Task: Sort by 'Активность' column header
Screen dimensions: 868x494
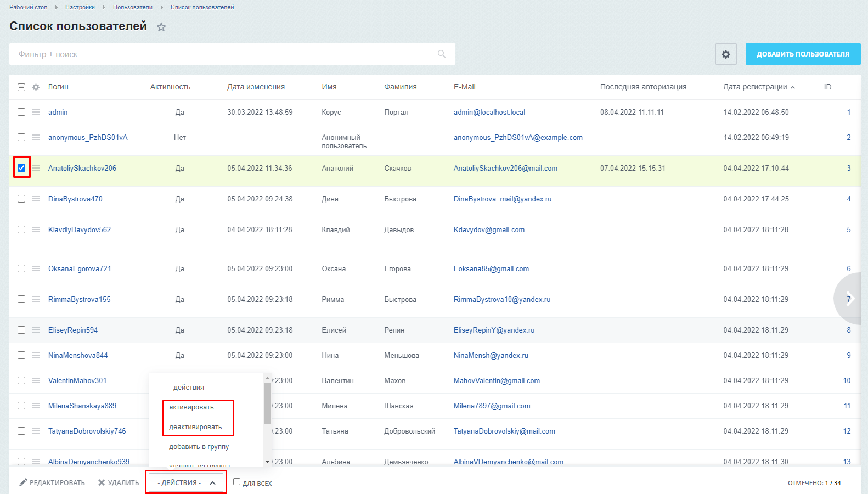Action: pos(170,87)
